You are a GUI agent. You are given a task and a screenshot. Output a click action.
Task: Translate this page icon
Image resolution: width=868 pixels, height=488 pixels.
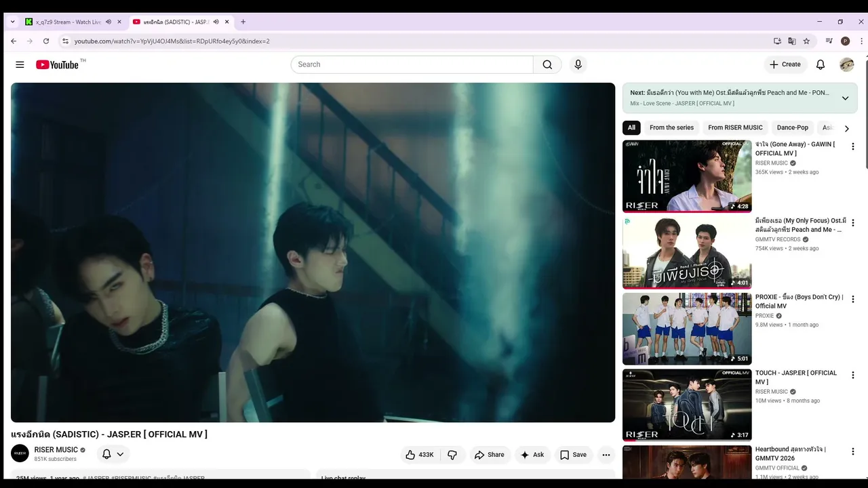(792, 41)
